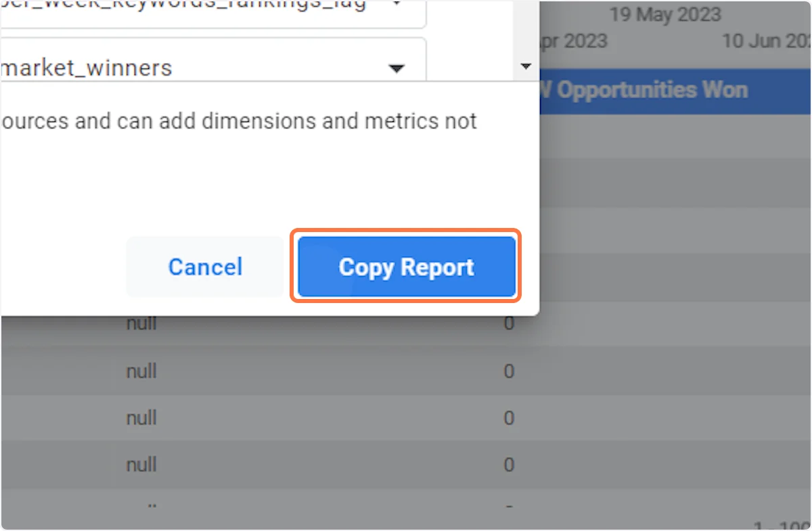The width and height of the screenshot is (812, 531).
Task: Select the row showing two dots placeholder
Action: point(152,506)
